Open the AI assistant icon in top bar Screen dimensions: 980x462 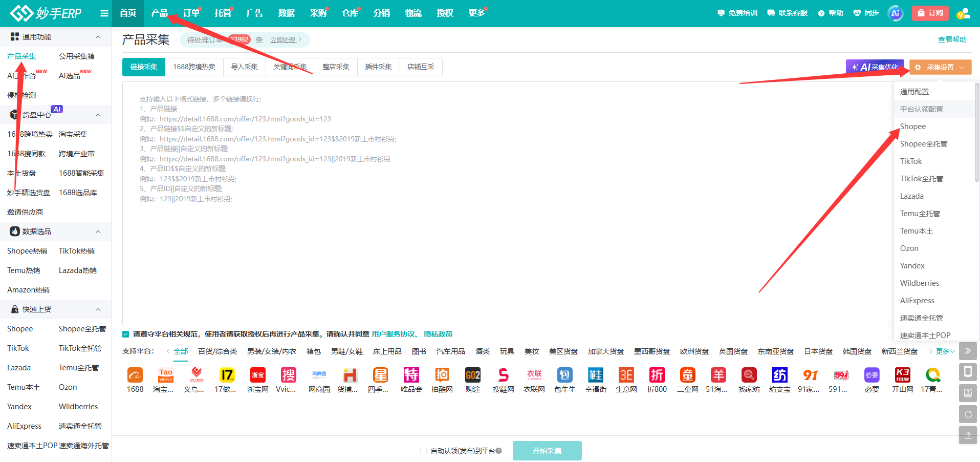(x=896, y=13)
